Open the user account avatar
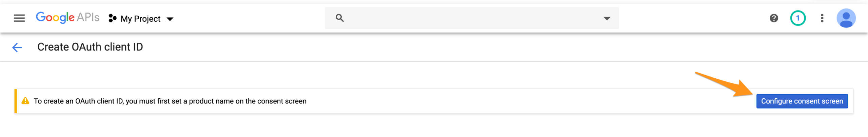Screen dimensions: 868x137 click(846, 18)
